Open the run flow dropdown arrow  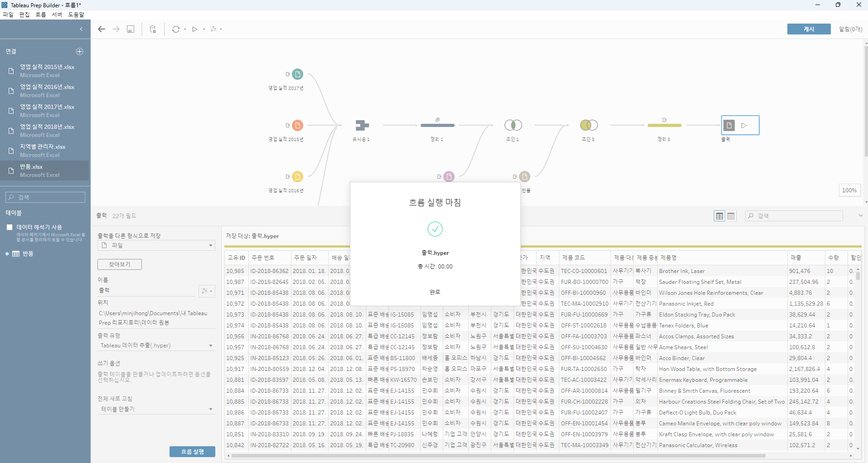204,29
